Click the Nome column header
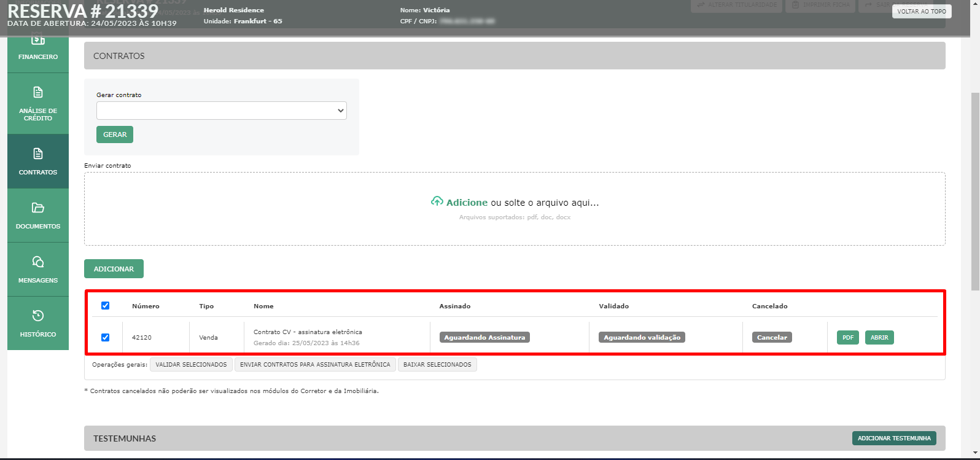Screen dimensions: 980x460 [x=263, y=306]
